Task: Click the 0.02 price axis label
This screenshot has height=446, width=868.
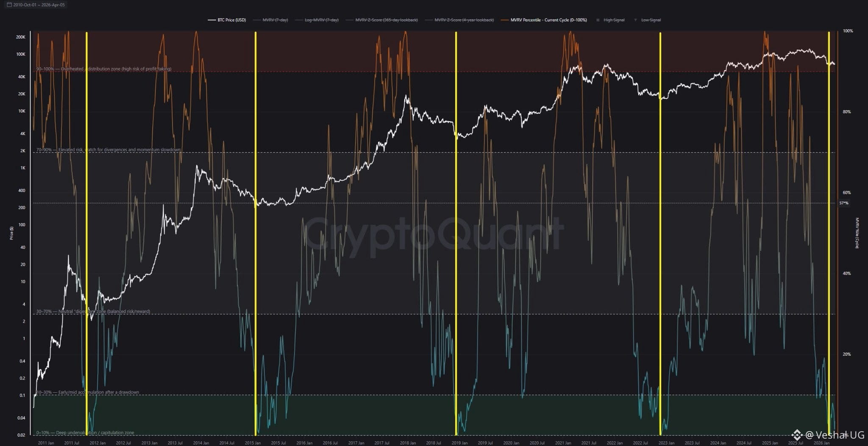Action: click(22, 435)
